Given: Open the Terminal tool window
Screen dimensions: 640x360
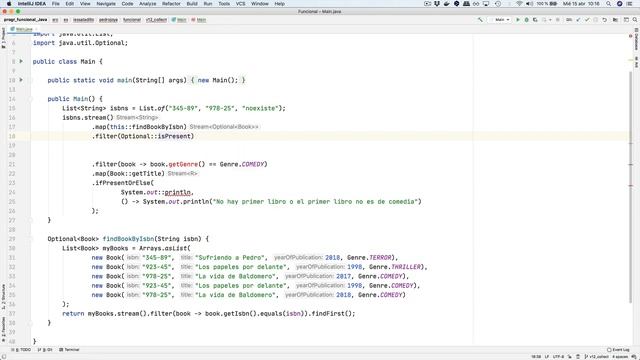Looking at the screenshot, I should coord(69,350).
